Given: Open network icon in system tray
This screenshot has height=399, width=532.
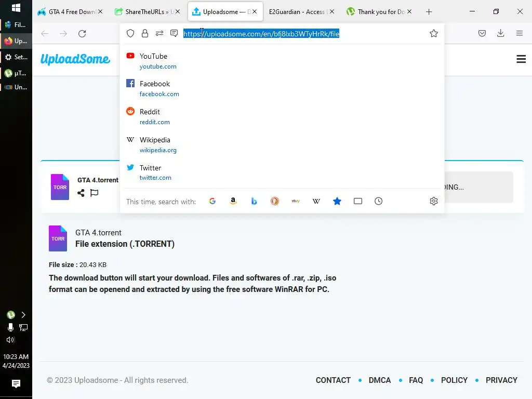Looking at the screenshot, I should (x=23, y=327).
